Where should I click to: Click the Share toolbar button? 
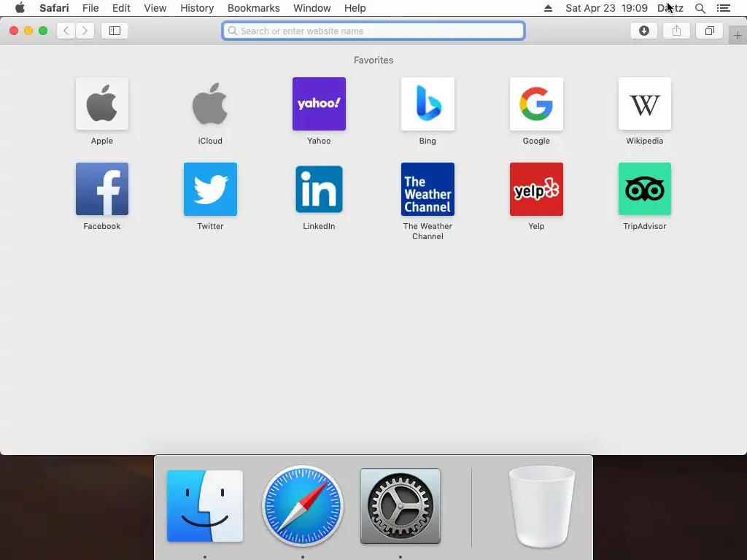[x=676, y=31]
